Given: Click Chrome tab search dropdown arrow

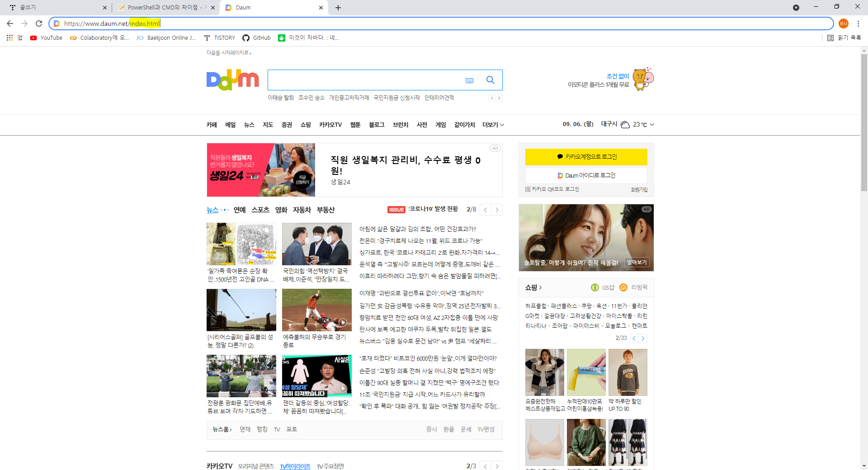Looking at the screenshot, I should (796, 8).
